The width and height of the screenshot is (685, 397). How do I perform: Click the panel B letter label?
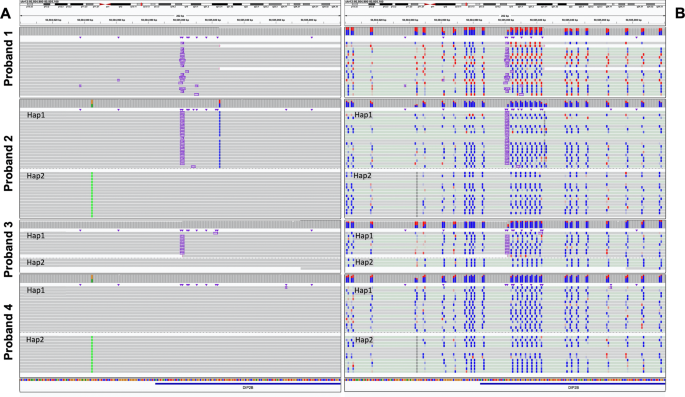pyautogui.click(x=679, y=14)
